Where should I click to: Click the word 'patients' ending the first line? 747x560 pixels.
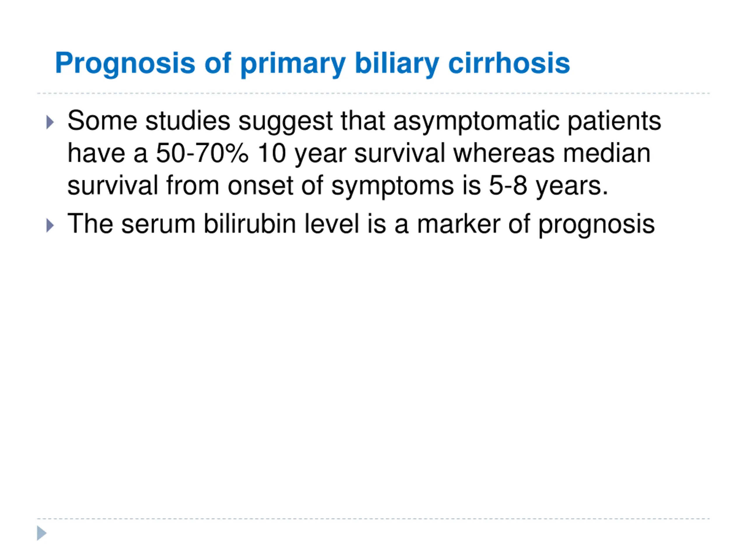pos(614,122)
